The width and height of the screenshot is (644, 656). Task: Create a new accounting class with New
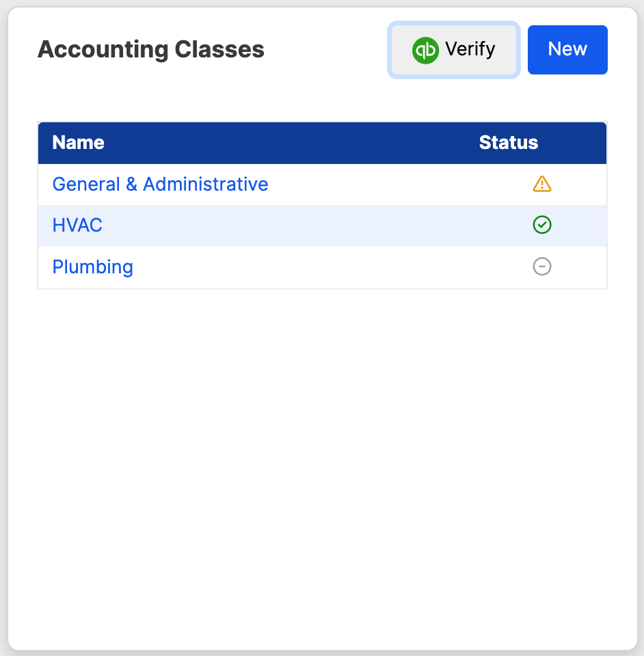(567, 50)
